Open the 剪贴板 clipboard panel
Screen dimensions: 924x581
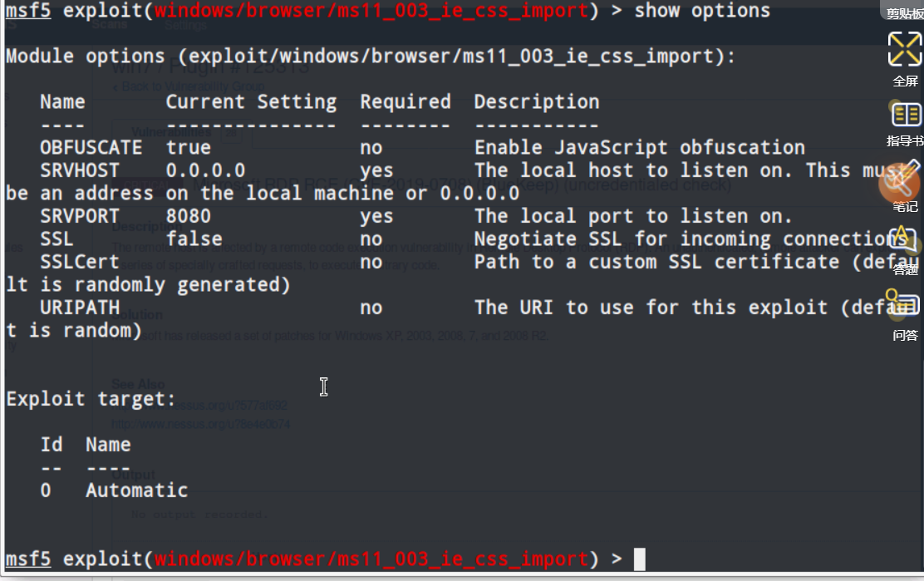[905, 12]
